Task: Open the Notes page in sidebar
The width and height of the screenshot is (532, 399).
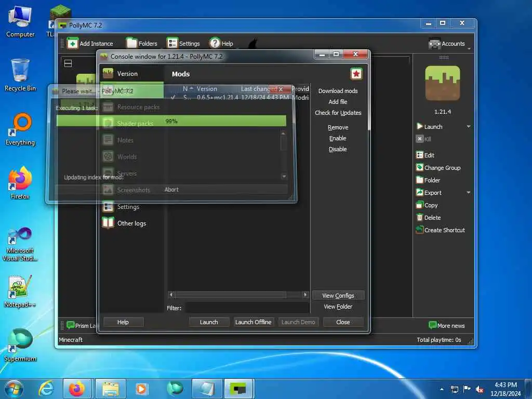Action: pos(132,140)
